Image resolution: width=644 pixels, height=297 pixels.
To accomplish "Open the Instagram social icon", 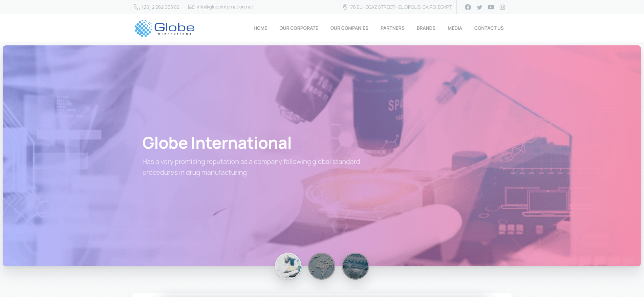I will 502,7.
